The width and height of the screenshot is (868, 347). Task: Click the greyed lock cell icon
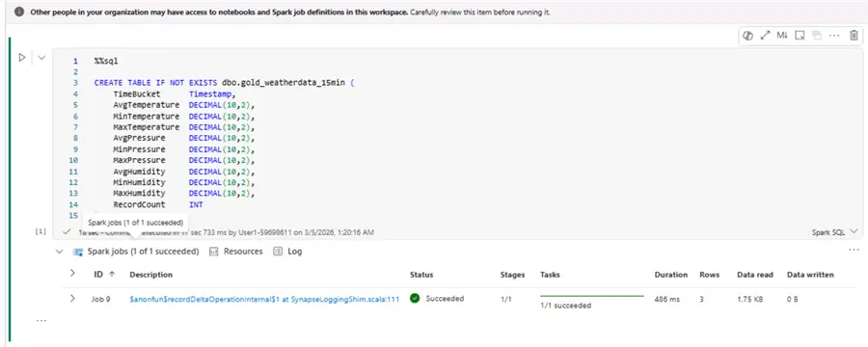[817, 36]
